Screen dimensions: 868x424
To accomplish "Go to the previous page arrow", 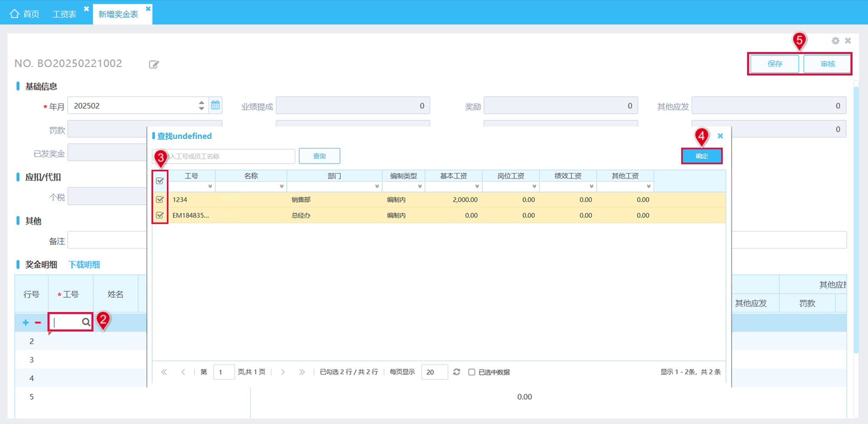I will (183, 372).
